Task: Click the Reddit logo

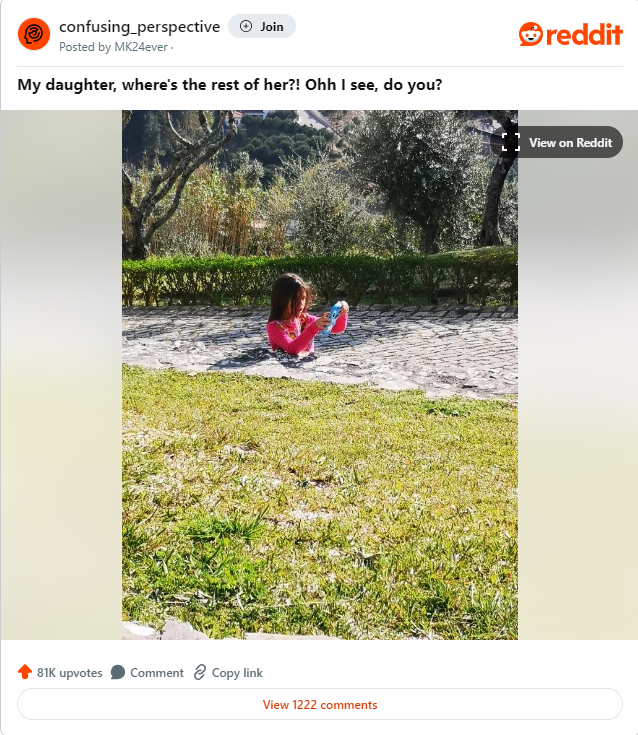Action: (570, 34)
